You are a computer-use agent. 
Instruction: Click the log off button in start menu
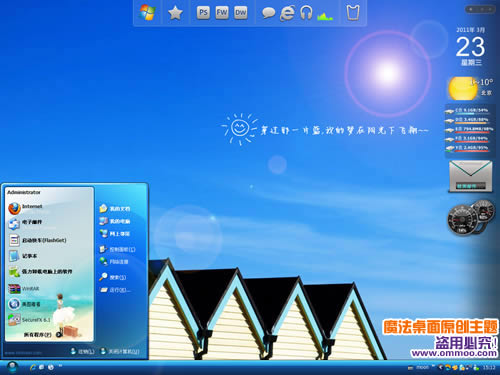pyautogui.click(x=82, y=351)
